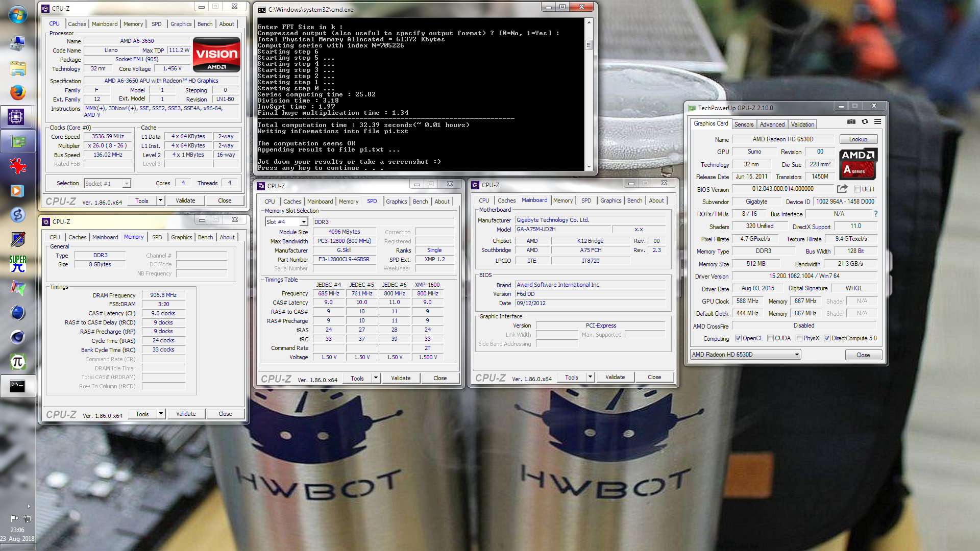Click the cmd window scrollbar thumb

pos(589,45)
